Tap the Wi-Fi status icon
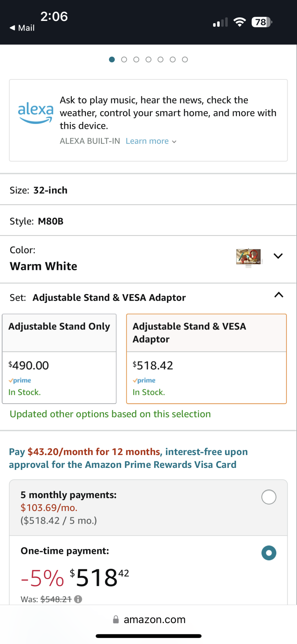The image size is (297, 644). click(239, 22)
